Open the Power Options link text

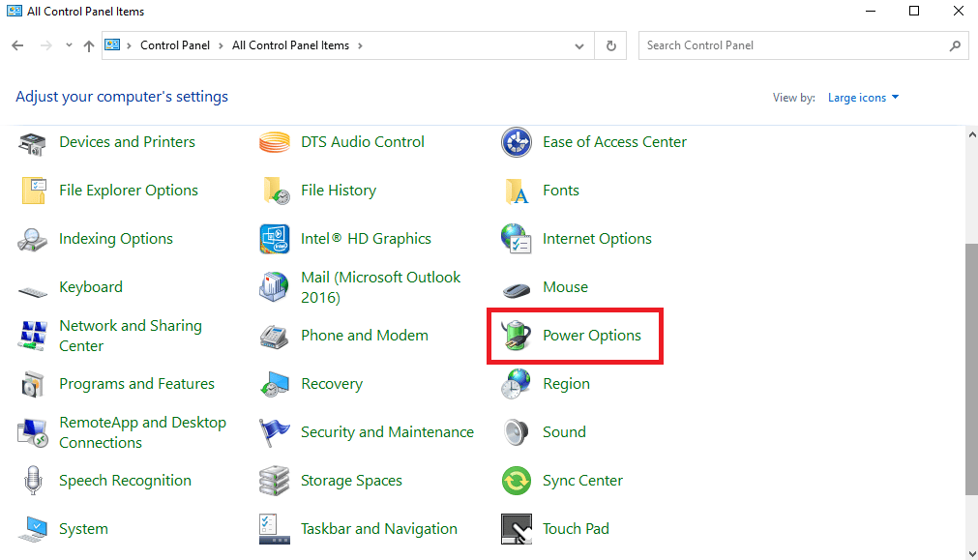click(x=592, y=336)
